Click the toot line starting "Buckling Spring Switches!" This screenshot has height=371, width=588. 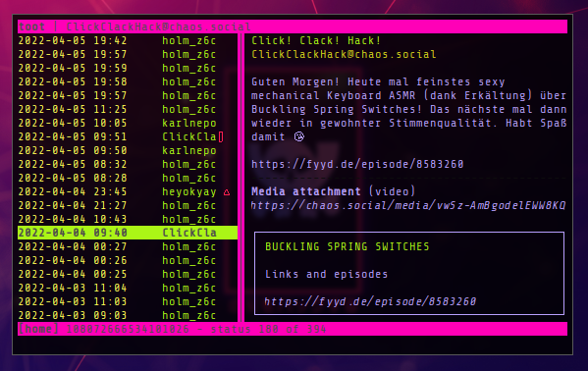pyautogui.click(x=408, y=109)
